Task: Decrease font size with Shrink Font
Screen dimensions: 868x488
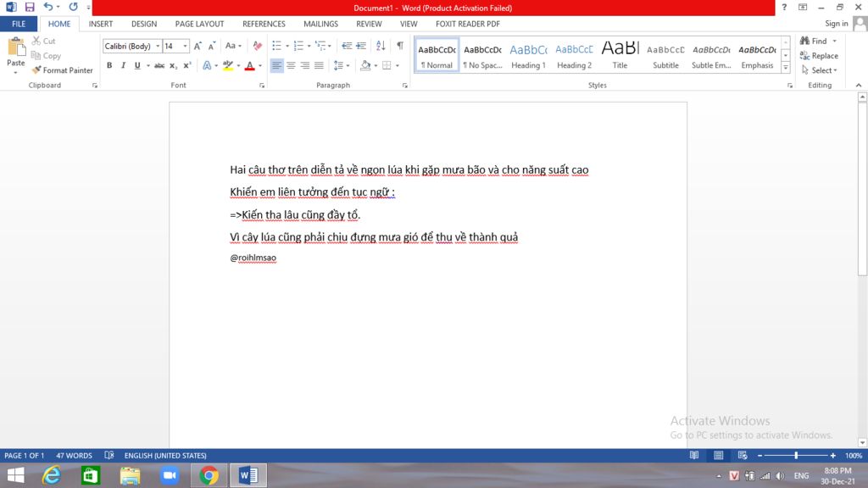Action: click(211, 46)
